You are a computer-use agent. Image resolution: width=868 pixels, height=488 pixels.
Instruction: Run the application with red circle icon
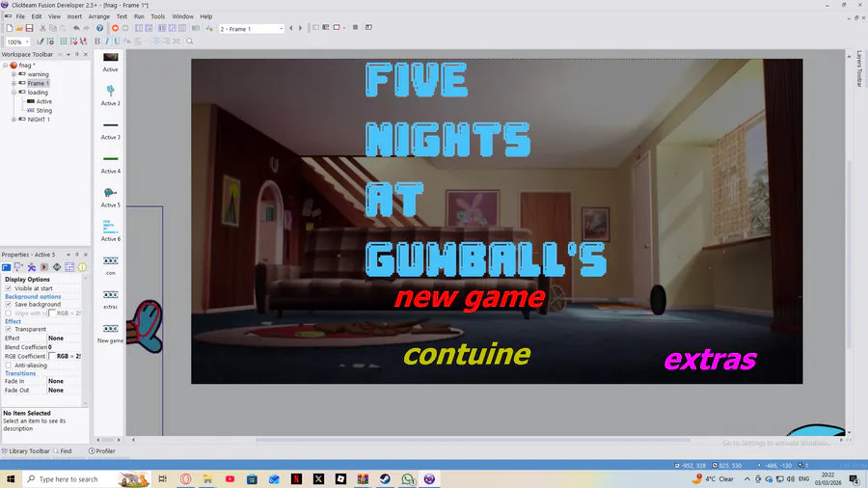(115, 28)
